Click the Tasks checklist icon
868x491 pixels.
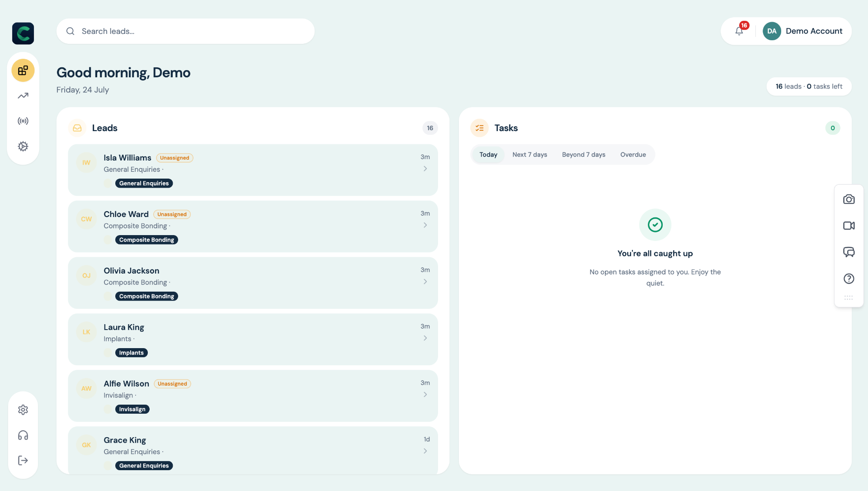(x=480, y=128)
